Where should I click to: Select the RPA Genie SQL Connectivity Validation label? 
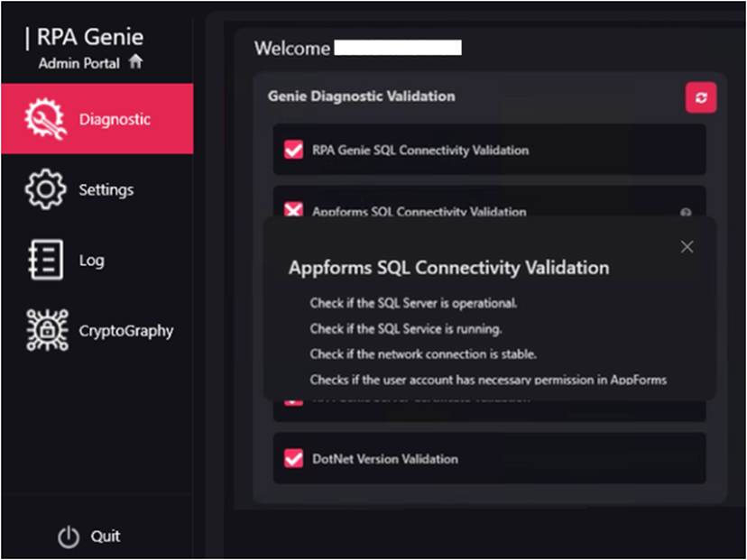420,150
